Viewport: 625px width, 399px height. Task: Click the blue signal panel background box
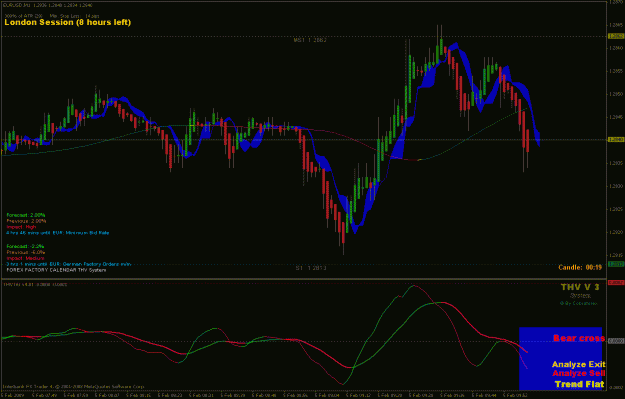click(560, 358)
